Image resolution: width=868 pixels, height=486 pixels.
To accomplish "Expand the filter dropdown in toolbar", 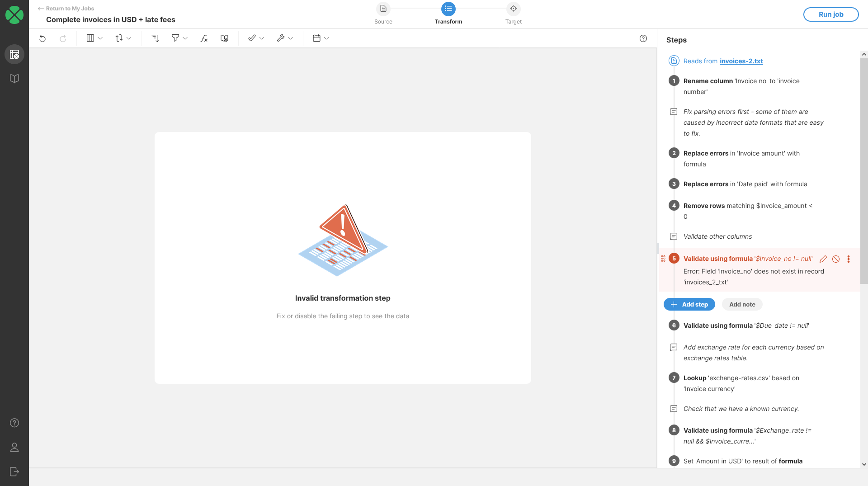I will (179, 38).
